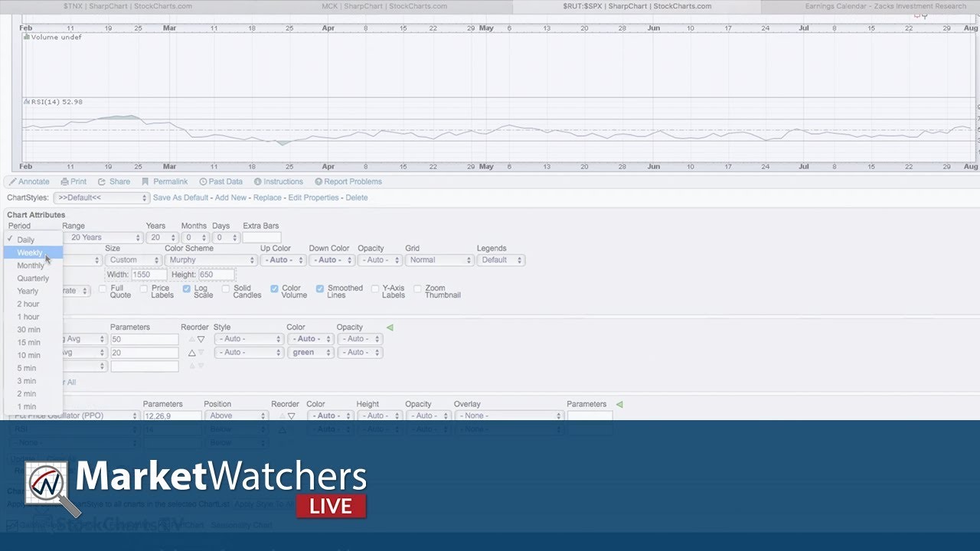Open the Range 20 Years dropdown
This screenshot has width=980, height=551.
(x=103, y=238)
